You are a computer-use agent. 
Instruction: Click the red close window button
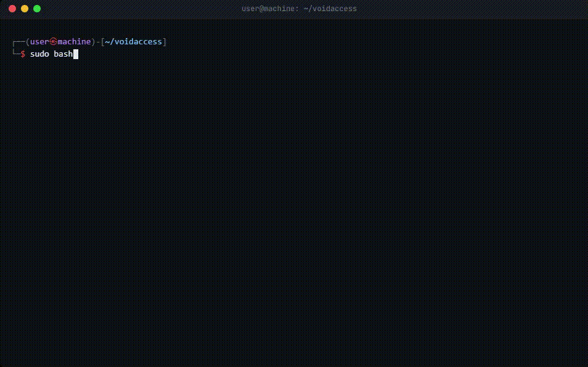point(12,9)
